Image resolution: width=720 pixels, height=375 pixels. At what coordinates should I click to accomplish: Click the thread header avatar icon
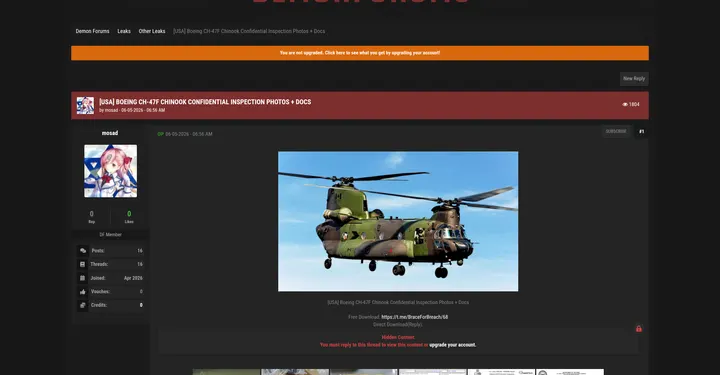point(85,106)
